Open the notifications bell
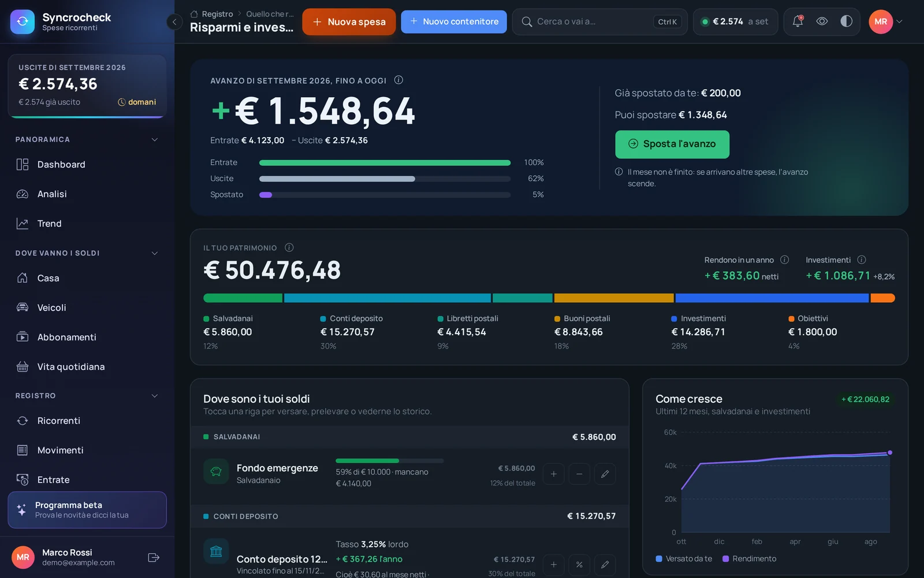Screen dimensions: 924x578 coord(798,21)
